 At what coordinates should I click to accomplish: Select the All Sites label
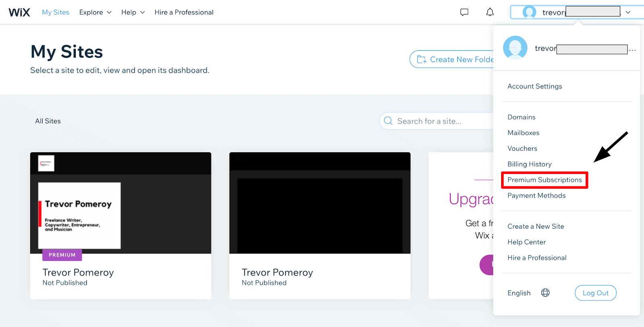click(48, 121)
